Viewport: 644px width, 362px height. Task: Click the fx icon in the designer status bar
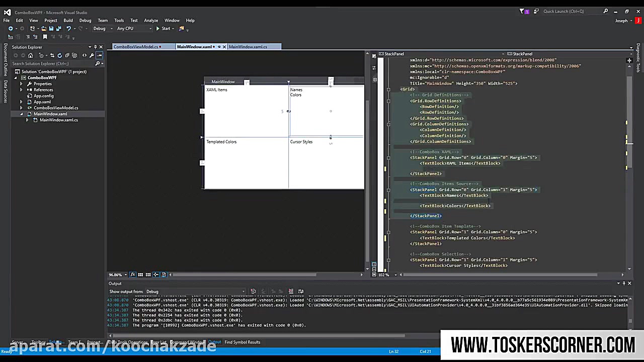click(132, 275)
